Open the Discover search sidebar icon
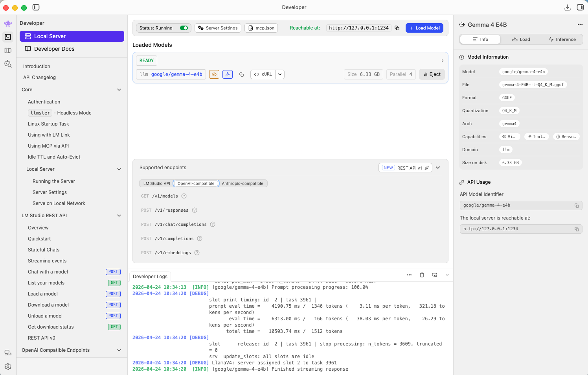 pyautogui.click(x=8, y=64)
